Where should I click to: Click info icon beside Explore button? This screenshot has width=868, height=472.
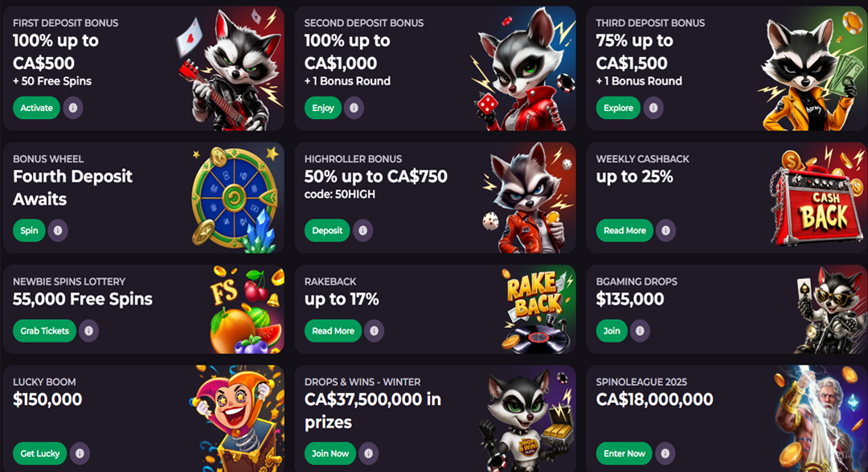(653, 108)
